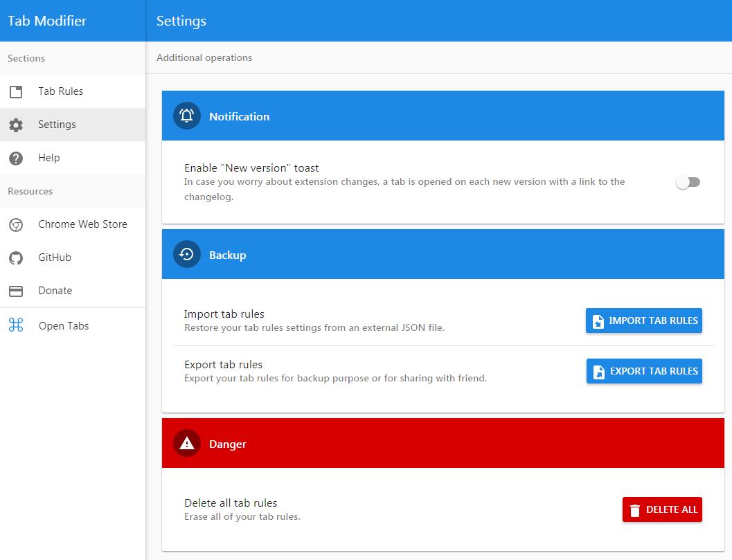Click the Notification bell icon

(x=186, y=116)
